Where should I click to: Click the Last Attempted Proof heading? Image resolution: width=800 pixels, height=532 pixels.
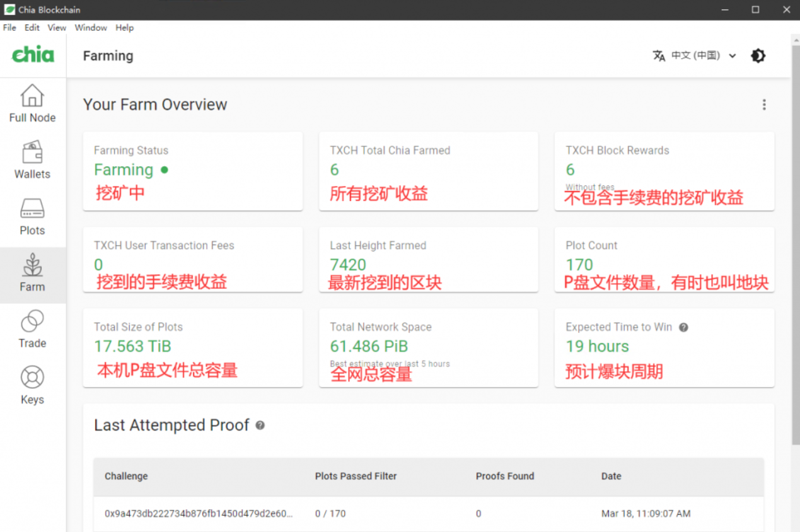tap(171, 425)
